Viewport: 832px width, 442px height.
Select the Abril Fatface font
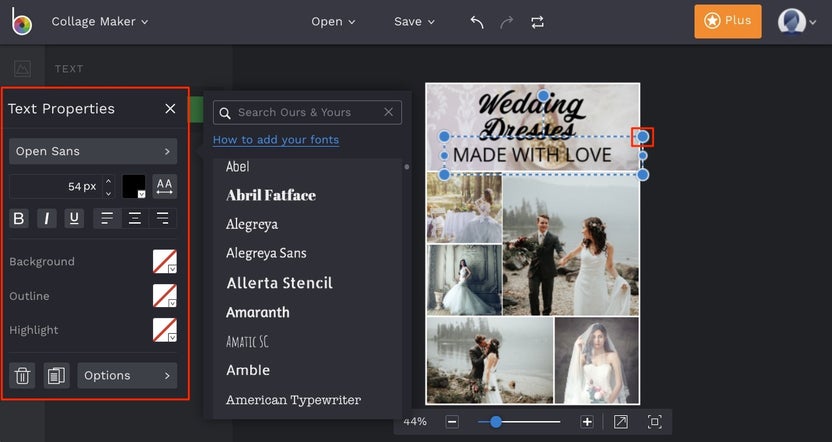271,195
